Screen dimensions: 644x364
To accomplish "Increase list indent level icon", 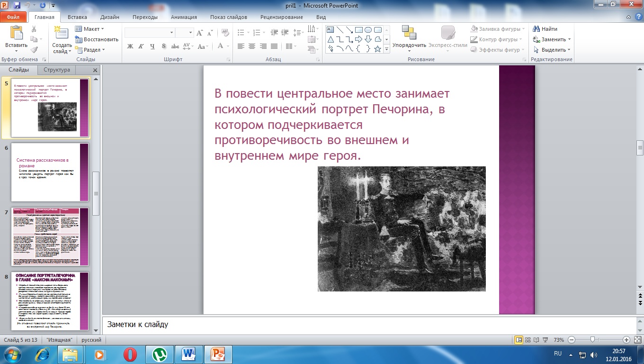I will click(x=285, y=33).
